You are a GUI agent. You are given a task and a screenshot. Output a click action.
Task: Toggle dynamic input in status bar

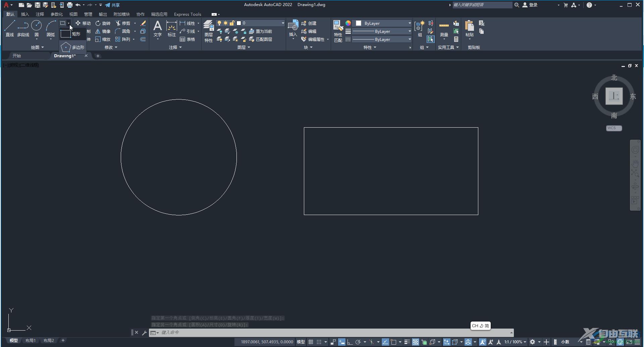coord(341,342)
